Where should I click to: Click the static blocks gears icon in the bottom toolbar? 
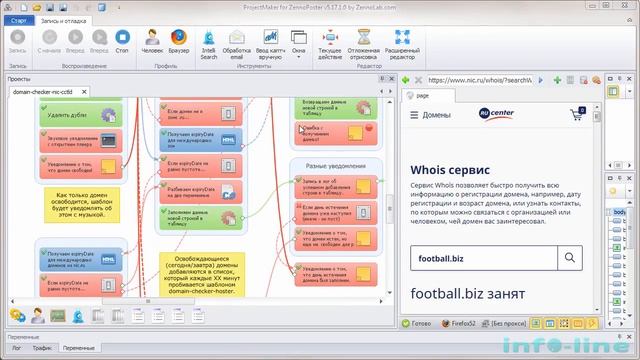pos(18,316)
